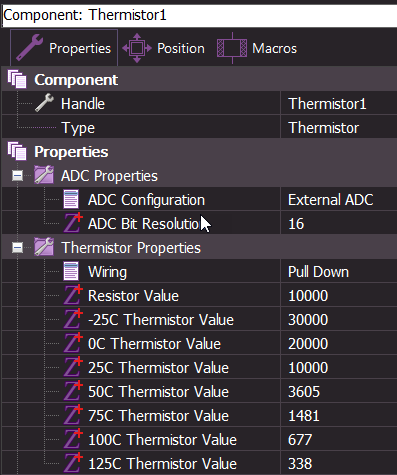Collapse the Thermistor Properties group
Image resolution: width=397 pixels, height=475 pixels.
[17, 248]
